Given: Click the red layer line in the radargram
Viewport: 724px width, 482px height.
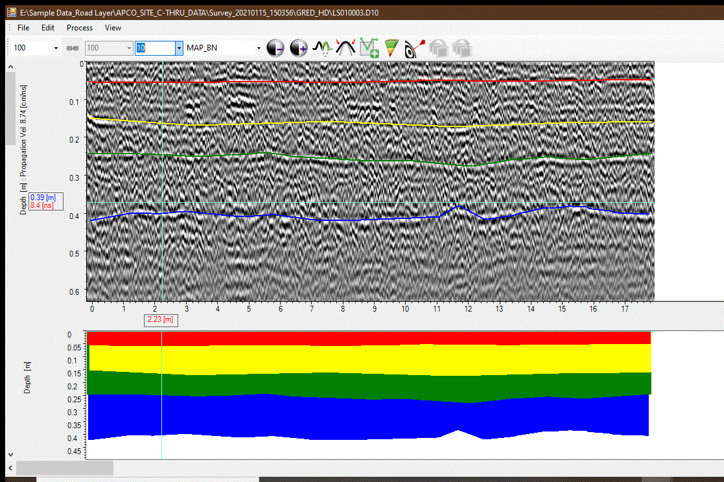Looking at the screenshot, I should [369, 82].
